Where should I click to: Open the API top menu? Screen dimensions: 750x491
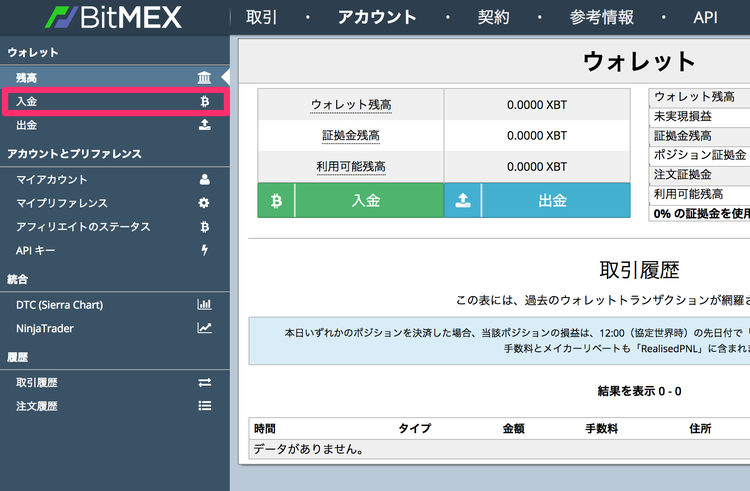tap(706, 18)
